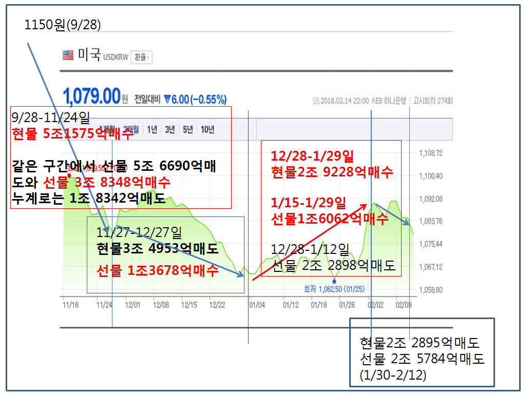Viewport: 532px width, 395px height.
Task: Click the 고시회차 274회 text
Action: click(433, 100)
